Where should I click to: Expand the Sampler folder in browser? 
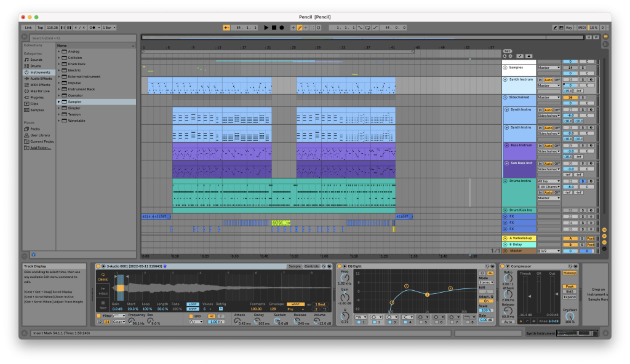pos(58,102)
